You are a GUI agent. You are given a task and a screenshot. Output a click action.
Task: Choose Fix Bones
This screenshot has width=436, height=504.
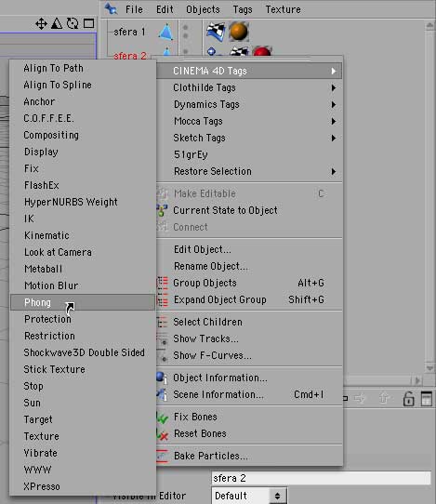click(x=249, y=417)
